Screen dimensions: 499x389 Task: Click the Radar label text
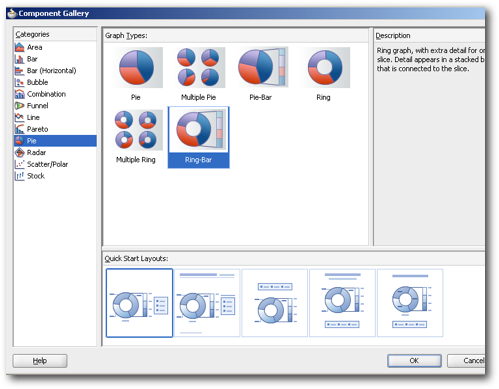tap(36, 152)
